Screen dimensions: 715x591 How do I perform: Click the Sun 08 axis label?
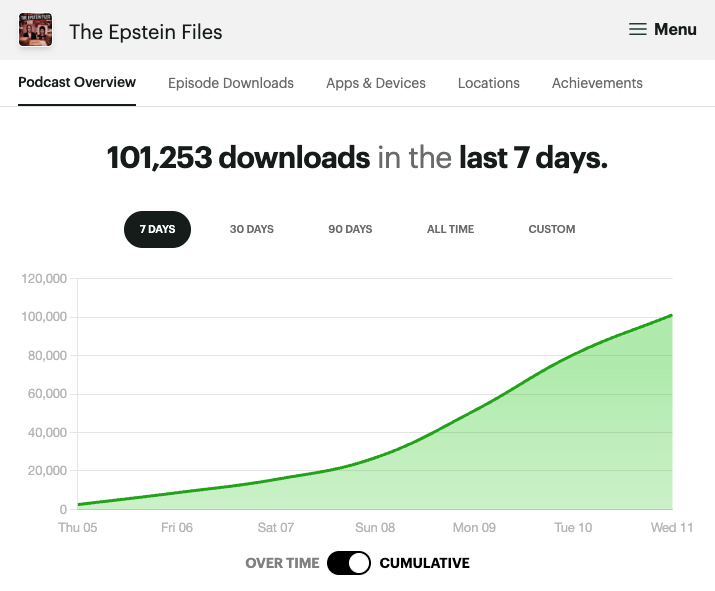[375, 528]
